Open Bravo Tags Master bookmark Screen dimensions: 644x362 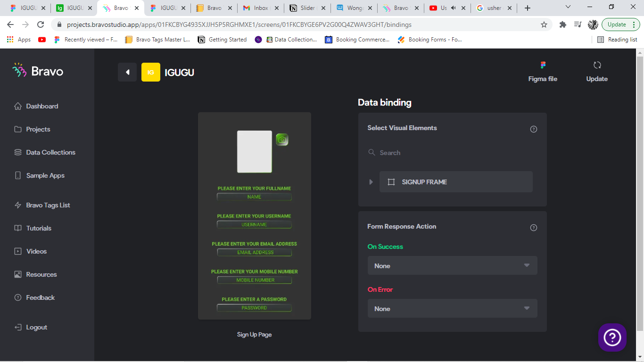158,40
